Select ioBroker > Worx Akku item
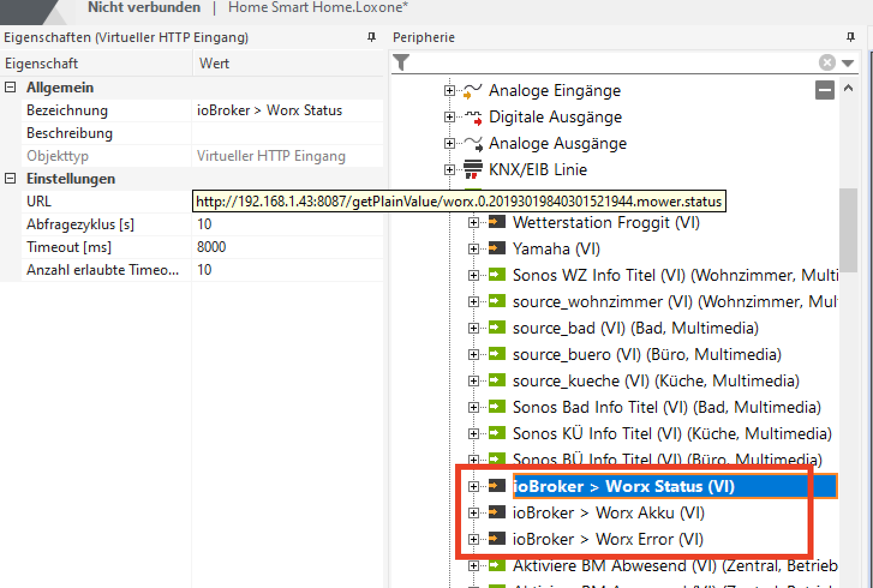 tap(608, 513)
